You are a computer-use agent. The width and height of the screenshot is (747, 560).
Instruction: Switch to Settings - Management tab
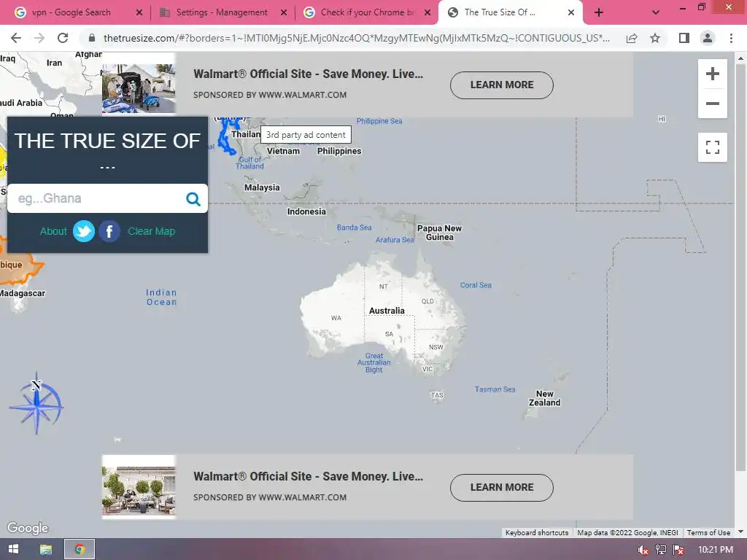point(222,12)
